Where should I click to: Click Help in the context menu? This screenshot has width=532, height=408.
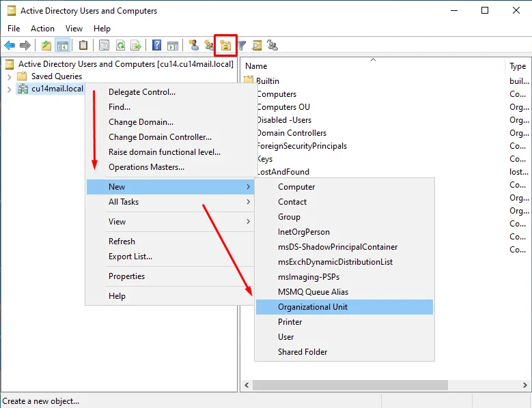(x=171, y=296)
